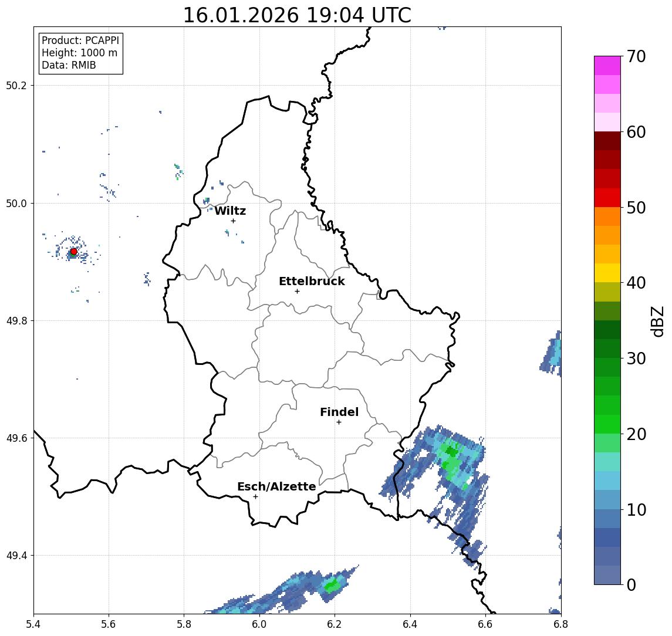
Task: Click the colorbar tick label 0
Action: coord(632,584)
